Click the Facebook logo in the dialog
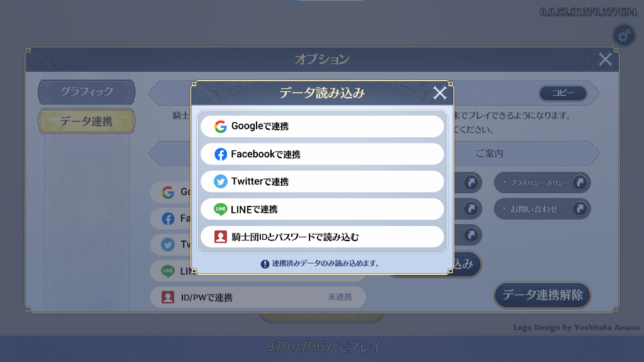644x362 pixels. coord(221,154)
